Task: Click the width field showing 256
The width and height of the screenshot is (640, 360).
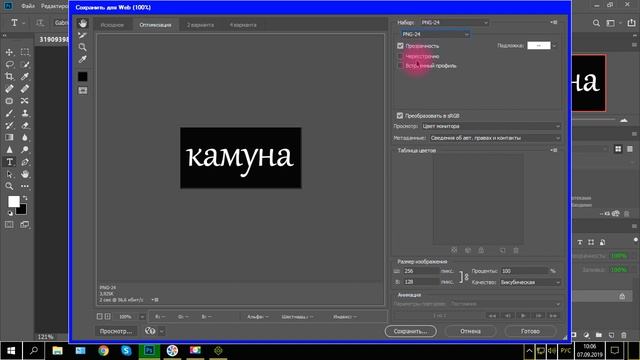Action: tap(422, 271)
